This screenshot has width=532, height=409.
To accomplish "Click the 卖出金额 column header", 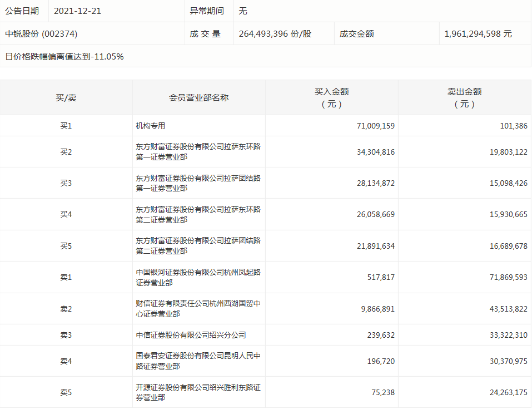I will pos(465,98).
